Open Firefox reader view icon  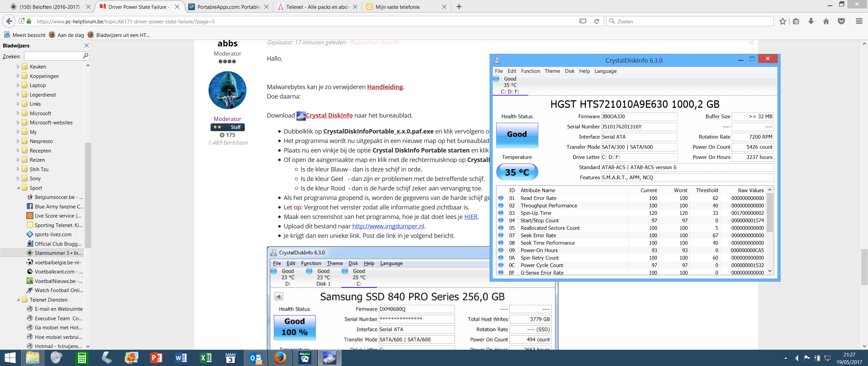point(583,21)
